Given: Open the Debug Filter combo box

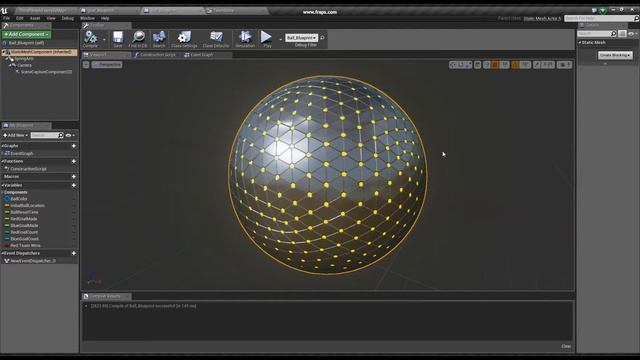Looking at the screenshot, I should (301, 38).
